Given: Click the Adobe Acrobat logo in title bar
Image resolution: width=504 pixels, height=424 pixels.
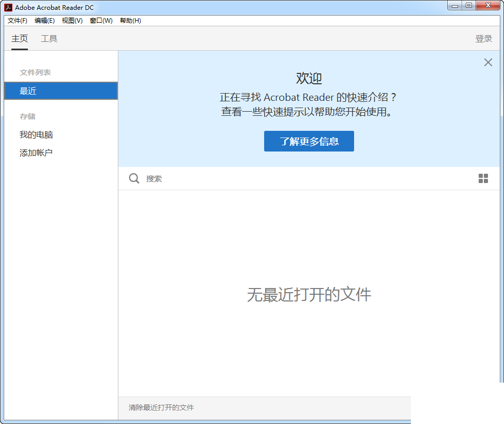Looking at the screenshot, I should [x=8, y=7].
